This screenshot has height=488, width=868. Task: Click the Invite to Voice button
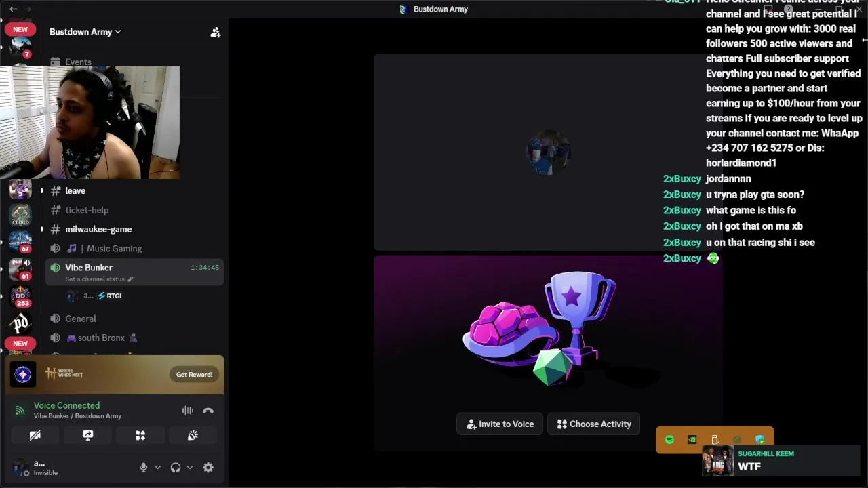(x=500, y=424)
